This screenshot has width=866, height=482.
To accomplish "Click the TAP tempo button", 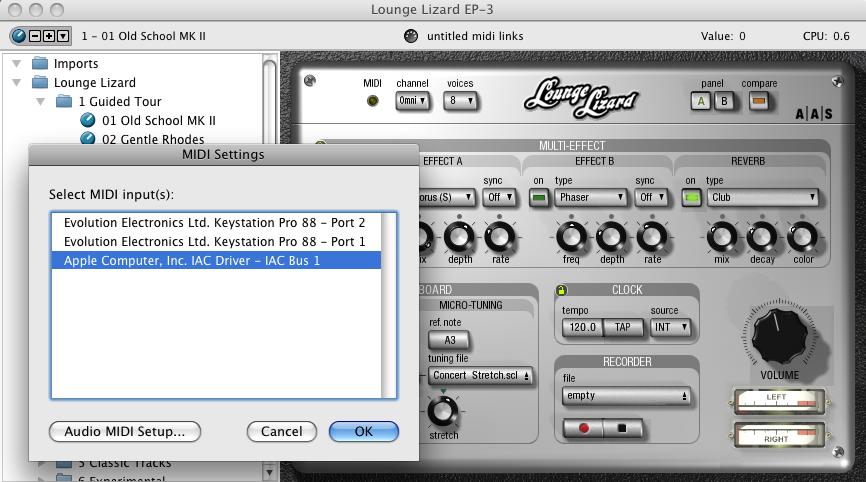I will (x=623, y=327).
